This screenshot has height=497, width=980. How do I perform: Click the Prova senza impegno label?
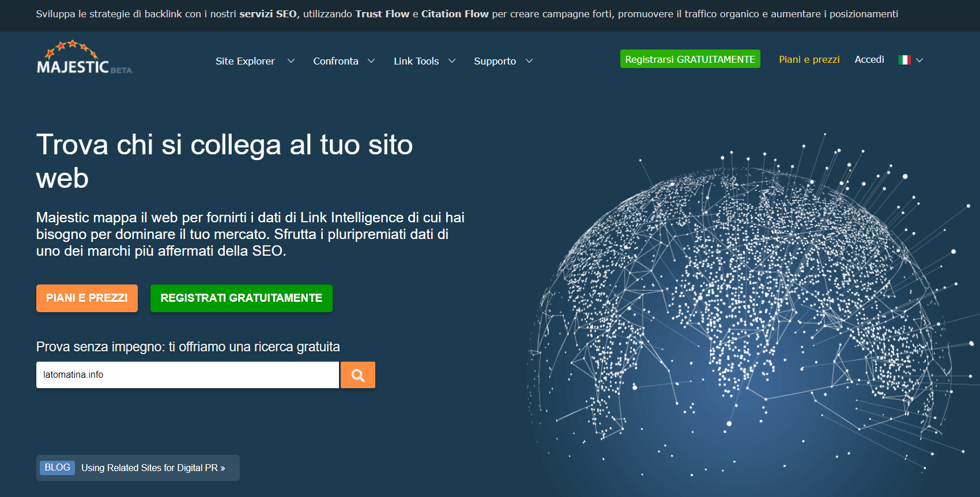coord(188,347)
